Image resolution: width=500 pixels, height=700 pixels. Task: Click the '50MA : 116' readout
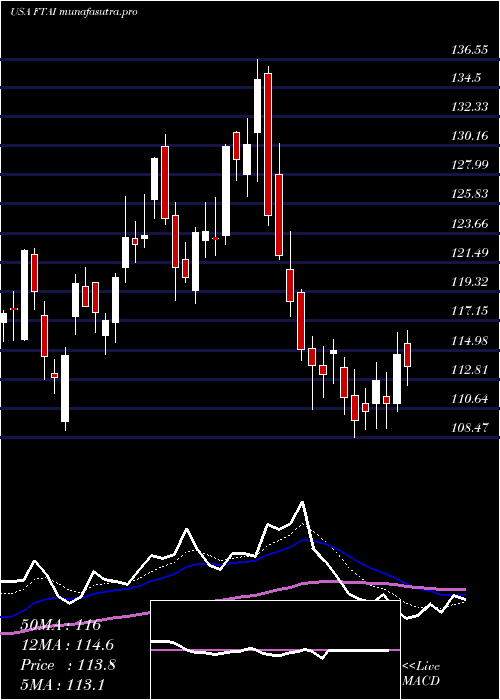click(61, 625)
